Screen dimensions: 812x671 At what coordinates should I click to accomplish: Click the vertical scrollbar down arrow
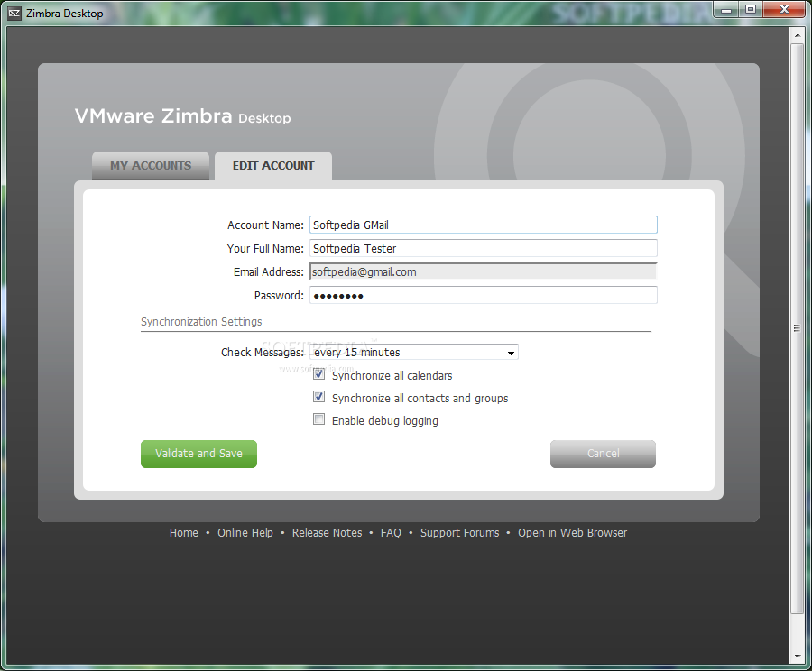click(x=797, y=657)
